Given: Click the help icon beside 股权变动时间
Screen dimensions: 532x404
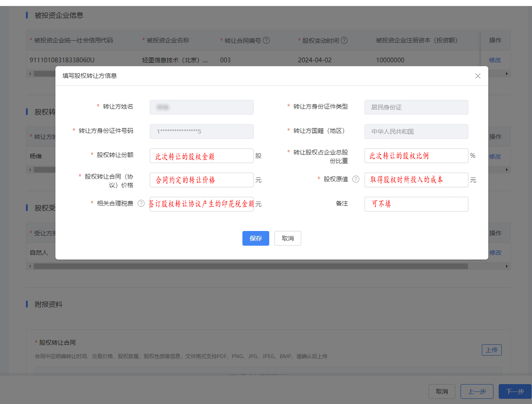Looking at the screenshot, I should click(344, 40).
